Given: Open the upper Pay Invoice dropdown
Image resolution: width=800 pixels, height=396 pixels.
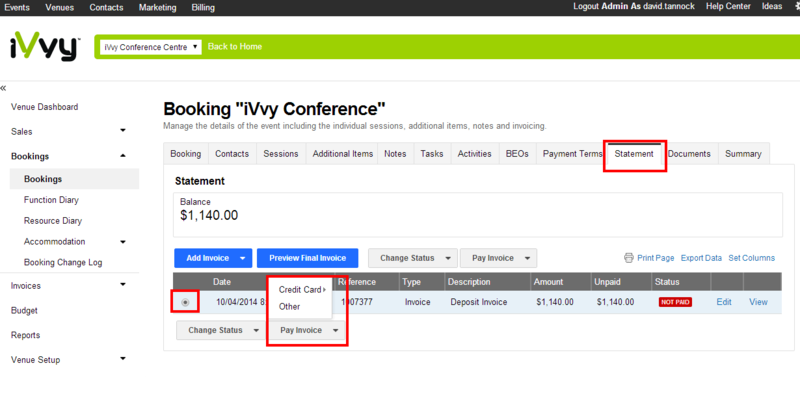Looking at the screenshot, I should tap(498, 258).
